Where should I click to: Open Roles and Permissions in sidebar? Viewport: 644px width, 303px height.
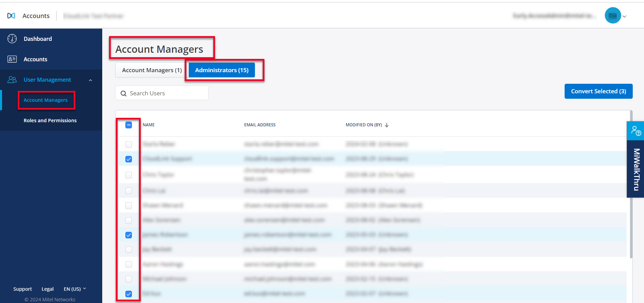pos(50,121)
